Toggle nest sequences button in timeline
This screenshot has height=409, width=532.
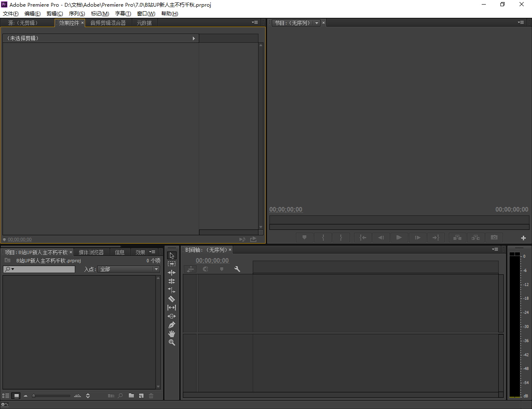[190, 269]
